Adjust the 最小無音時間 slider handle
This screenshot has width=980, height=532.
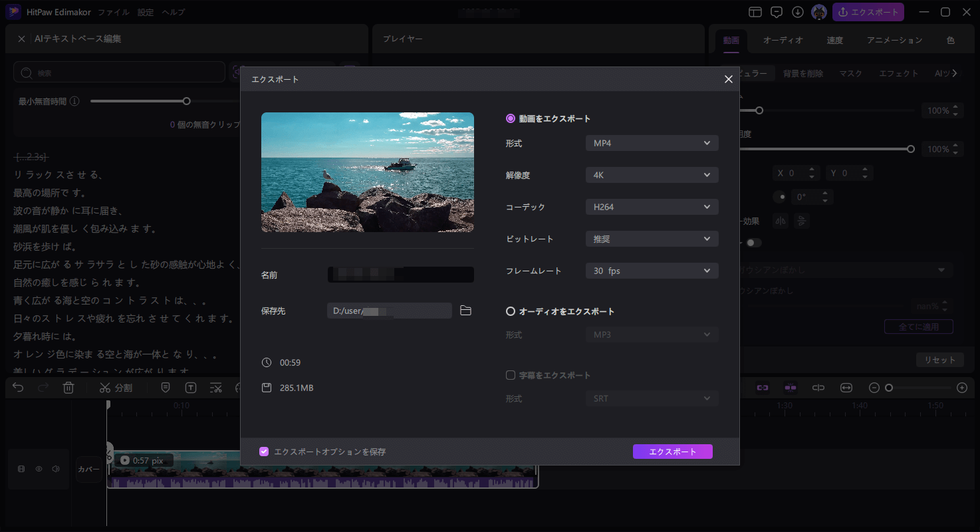click(x=187, y=101)
